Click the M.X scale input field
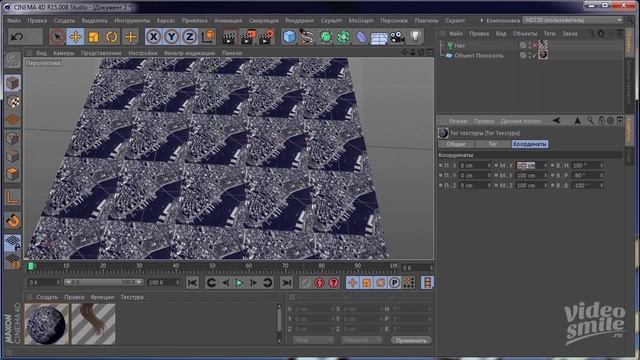The image size is (640, 360). (x=531, y=166)
